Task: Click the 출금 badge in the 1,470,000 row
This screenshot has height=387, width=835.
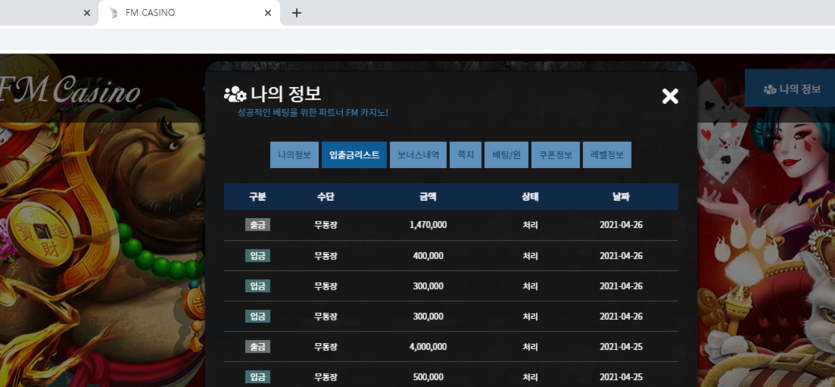Action: point(257,225)
